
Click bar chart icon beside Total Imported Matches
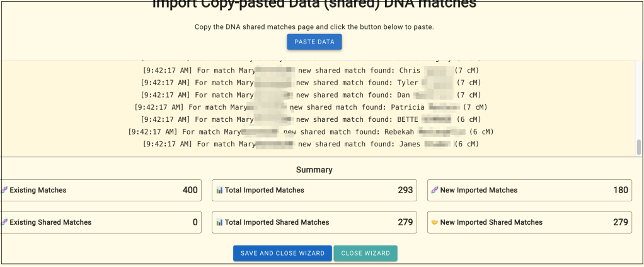(x=219, y=190)
